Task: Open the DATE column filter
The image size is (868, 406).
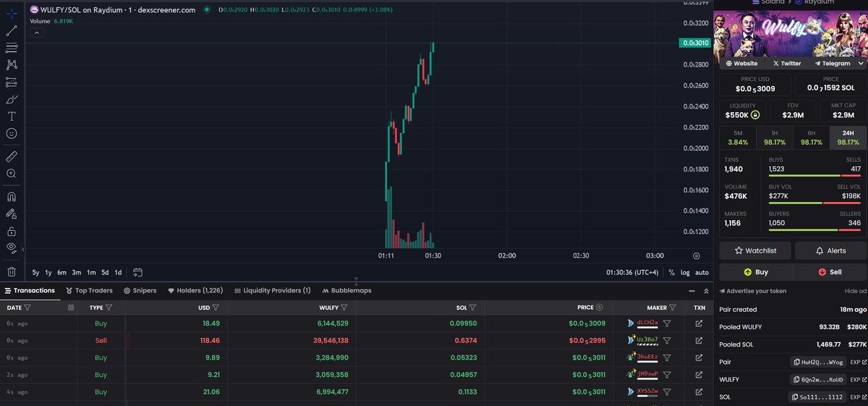Action: [28, 308]
